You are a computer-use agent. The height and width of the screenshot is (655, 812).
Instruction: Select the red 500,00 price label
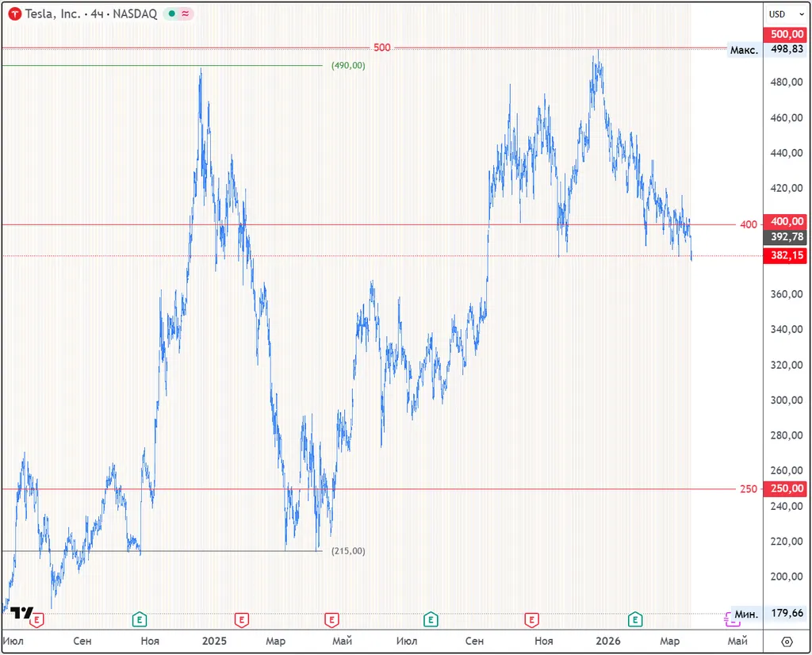pos(784,34)
